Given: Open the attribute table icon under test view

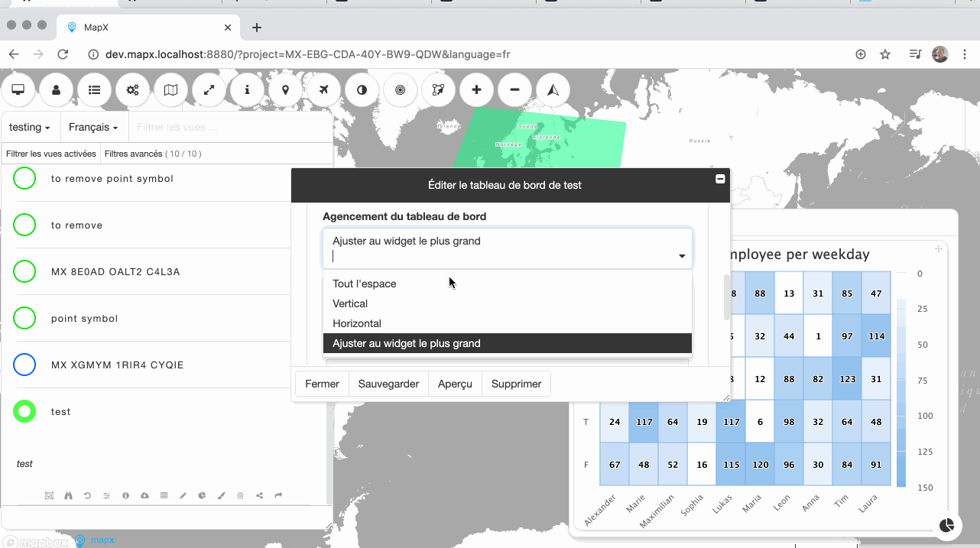Looking at the screenshot, I should tap(164, 495).
